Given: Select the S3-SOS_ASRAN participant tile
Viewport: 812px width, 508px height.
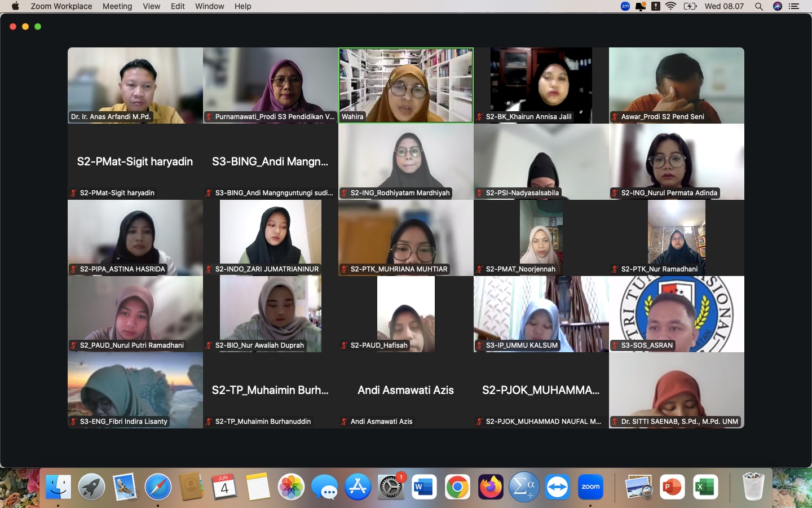Looking at the screenshot, I should (677, 314).
